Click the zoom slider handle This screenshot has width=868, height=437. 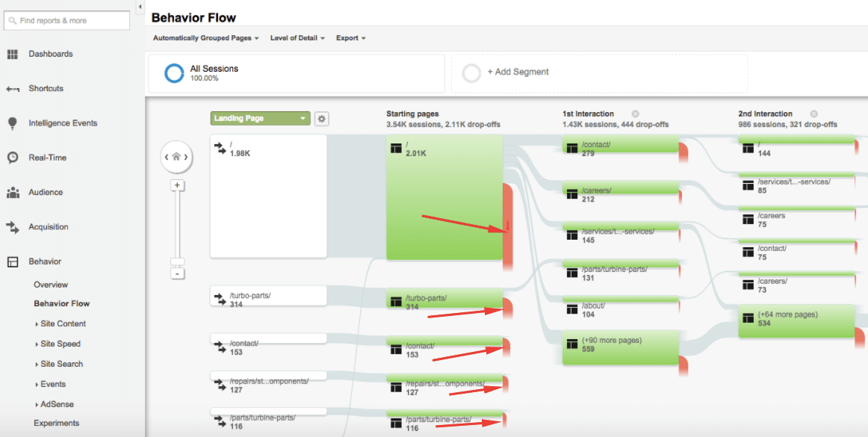click(177, 262)
